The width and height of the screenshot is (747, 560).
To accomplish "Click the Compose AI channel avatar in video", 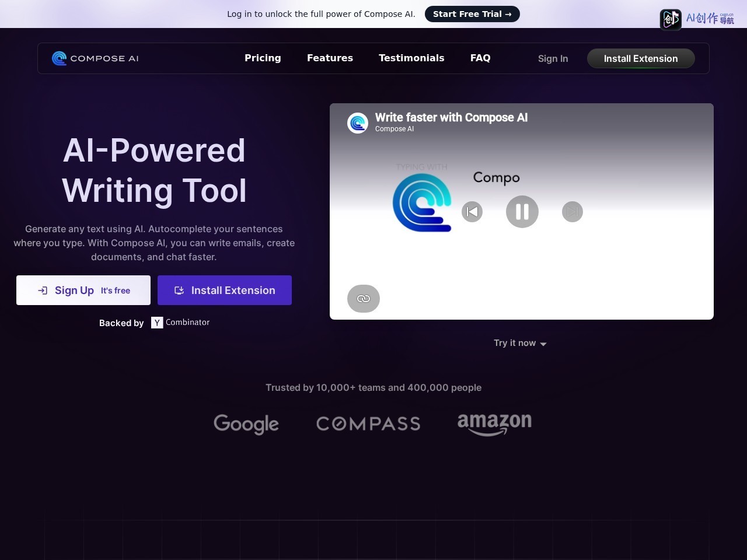I will tap(358, 123).
